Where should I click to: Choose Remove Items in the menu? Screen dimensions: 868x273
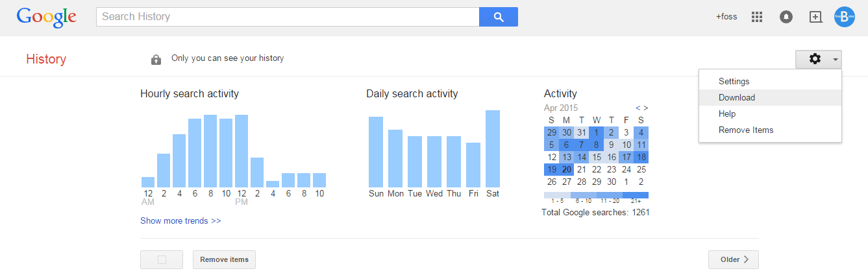click(x=746, y=130)
